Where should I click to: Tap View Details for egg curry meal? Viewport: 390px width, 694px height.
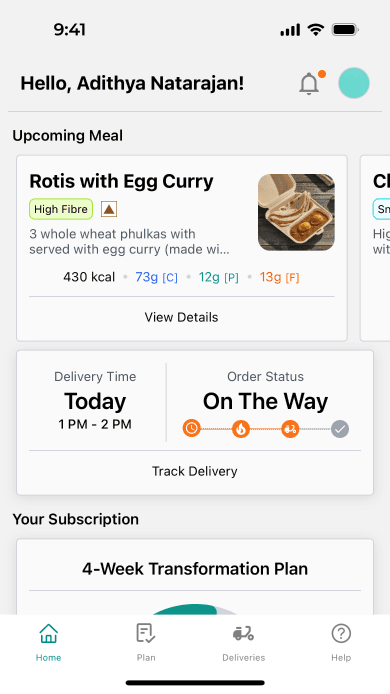[181, 317]
